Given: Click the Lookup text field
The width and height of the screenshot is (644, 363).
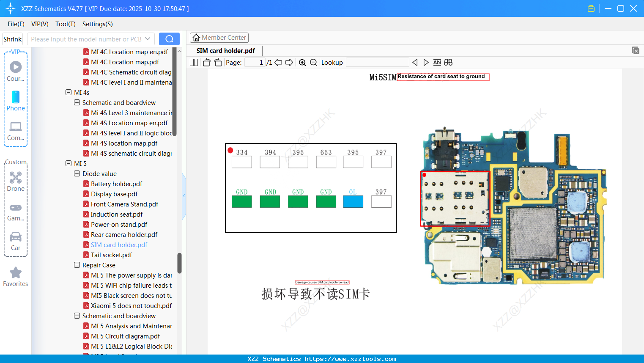Looking at the screenshot, I should [x=378, y=63].
